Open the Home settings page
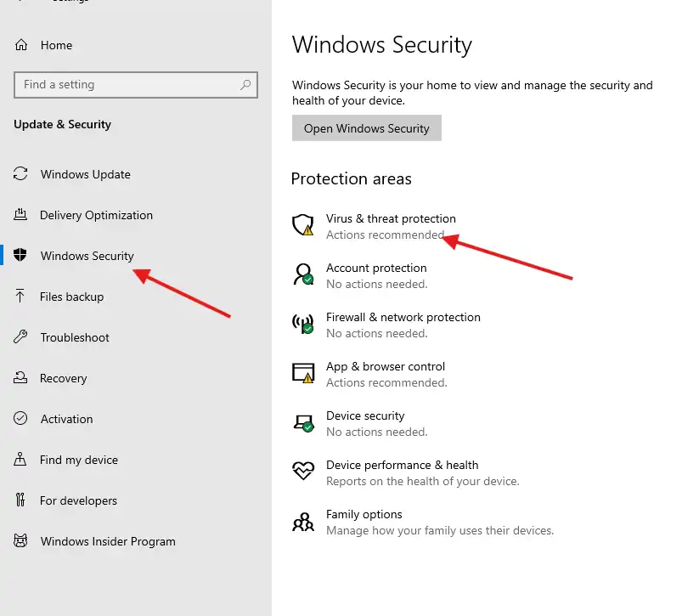 pos(56,45)
